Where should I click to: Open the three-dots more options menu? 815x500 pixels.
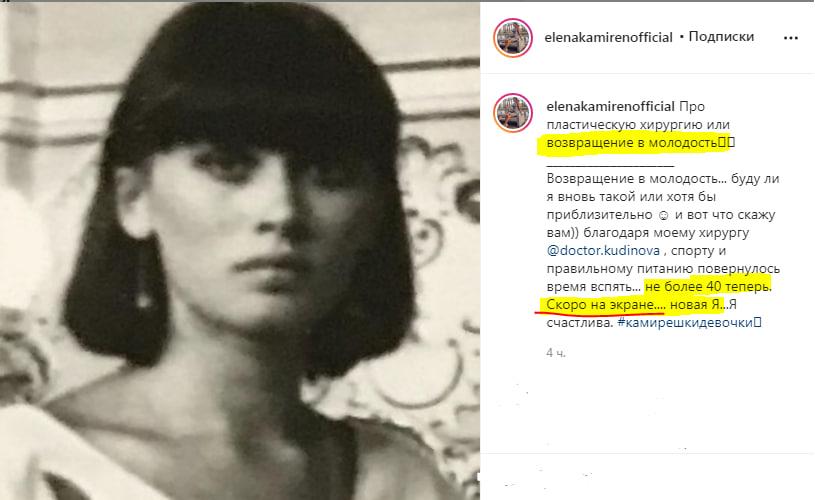pyautogui.click(x=790, y=38)
